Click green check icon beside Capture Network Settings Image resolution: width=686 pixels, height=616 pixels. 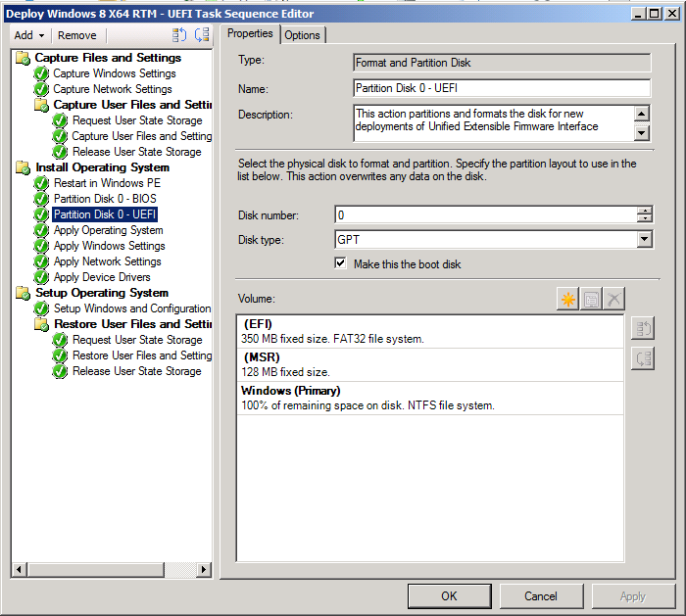coord(41,89)
